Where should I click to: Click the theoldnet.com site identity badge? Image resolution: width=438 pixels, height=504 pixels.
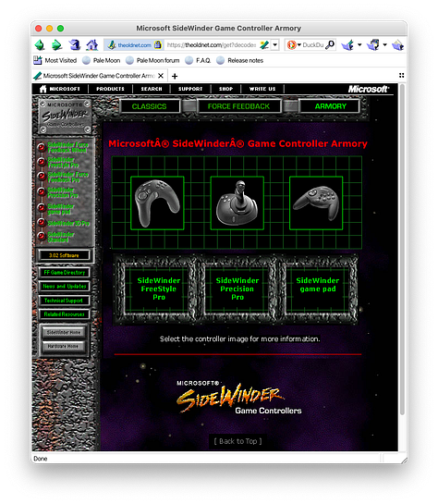point(134,45)
